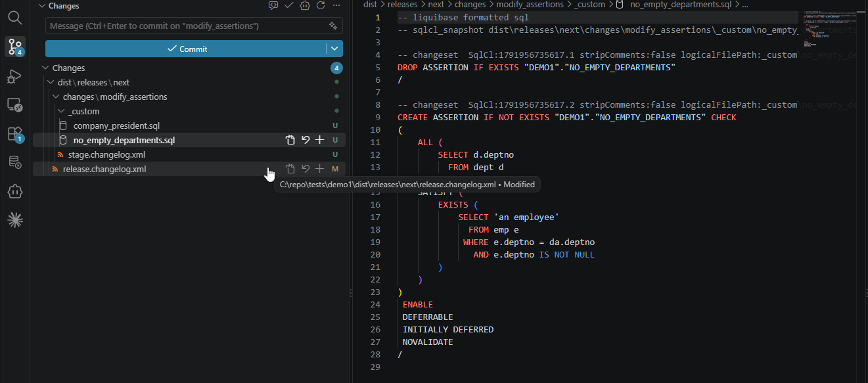Screen dimensions: 868x383
Task: Click "SELECT 'an employee'" on line 17
Action: pyautogui.click(x=509, y=217)
